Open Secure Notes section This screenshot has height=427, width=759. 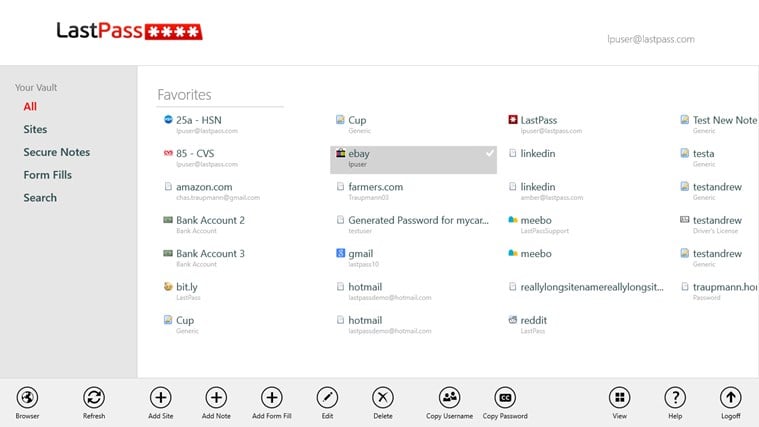[57, 152]
